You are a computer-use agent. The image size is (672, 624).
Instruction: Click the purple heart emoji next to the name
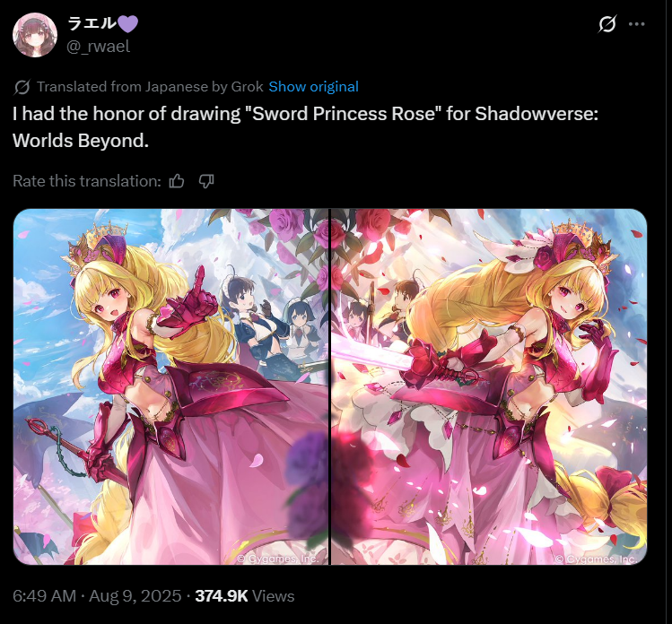tap(127, 23)
